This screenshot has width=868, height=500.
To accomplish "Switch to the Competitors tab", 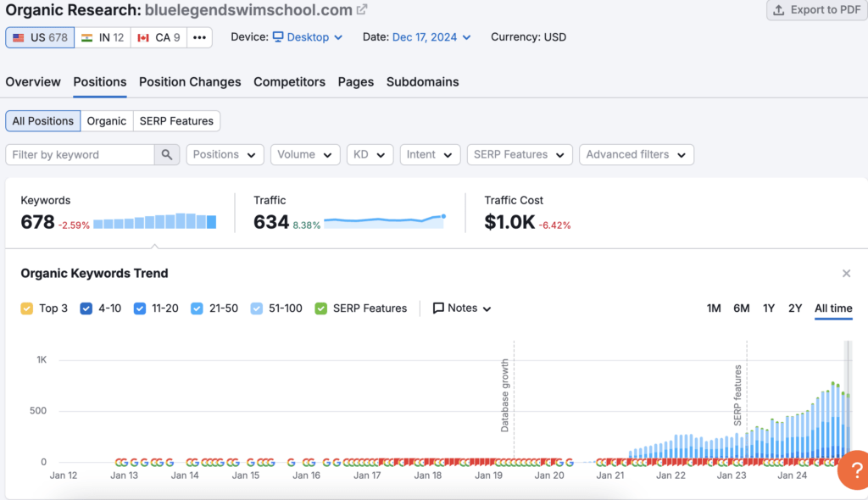I will [290, 82].
